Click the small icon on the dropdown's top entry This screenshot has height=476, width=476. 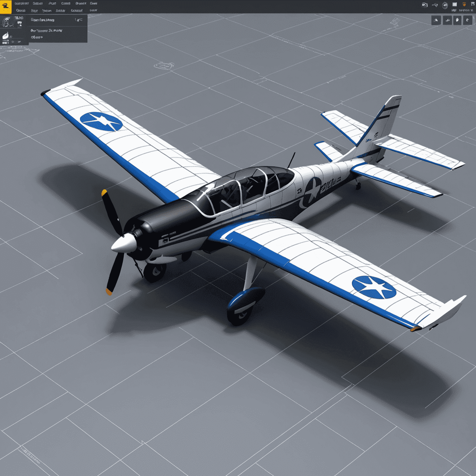pos(79,20)
